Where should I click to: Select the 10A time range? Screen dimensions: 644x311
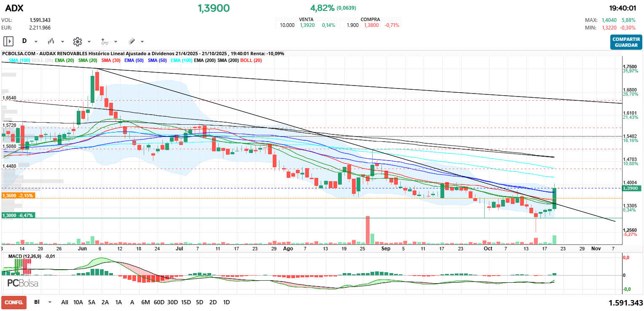pyautogui.click(x=78, y=302)
